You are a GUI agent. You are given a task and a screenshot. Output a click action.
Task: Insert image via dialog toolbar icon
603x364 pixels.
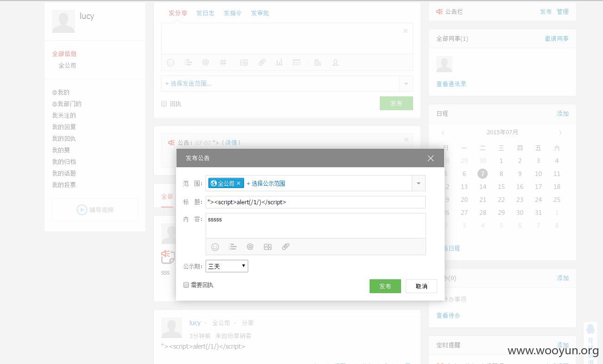coord(268,247)
